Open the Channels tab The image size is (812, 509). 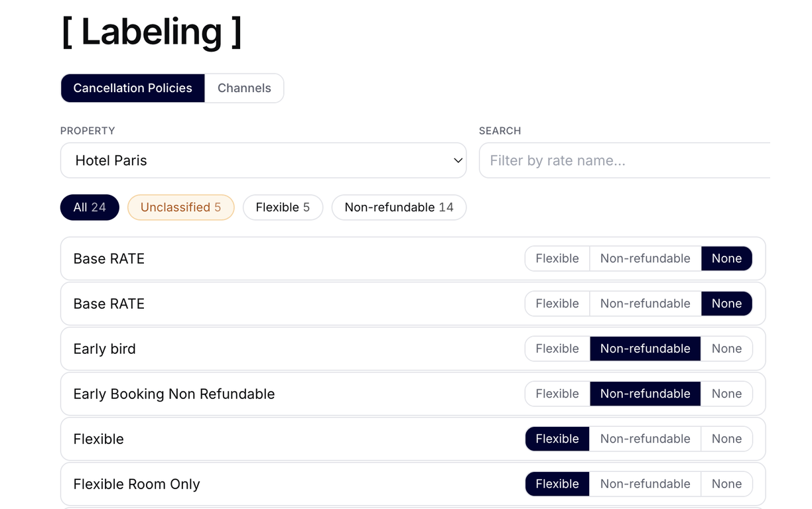click(244, 88)
